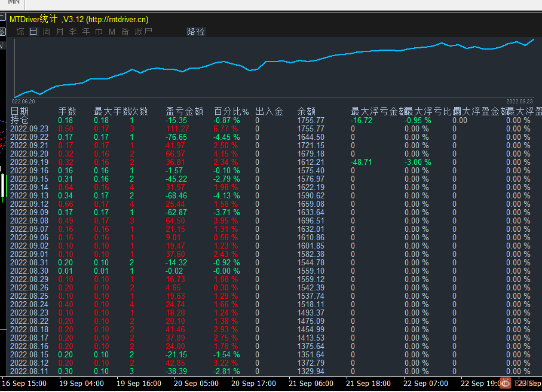Click balance value 1755.77 in 2022.09.23 row
Viewport: 542px width, 392px height.
(x=311, y=128)
